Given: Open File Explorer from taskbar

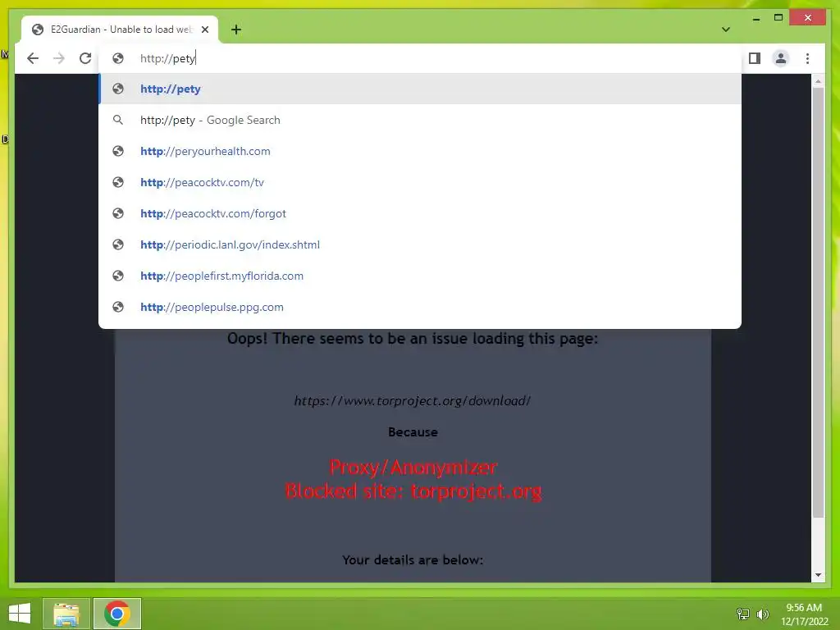Looking at the screenshot, I should click(66, 614).
